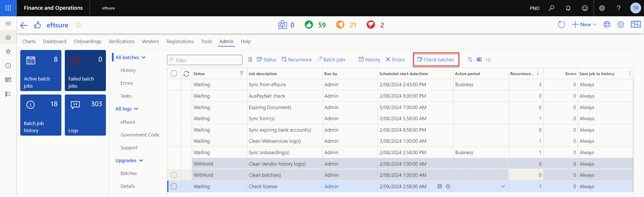Select the Check license row circle
644x197 pixels.
tap(174, 186)
